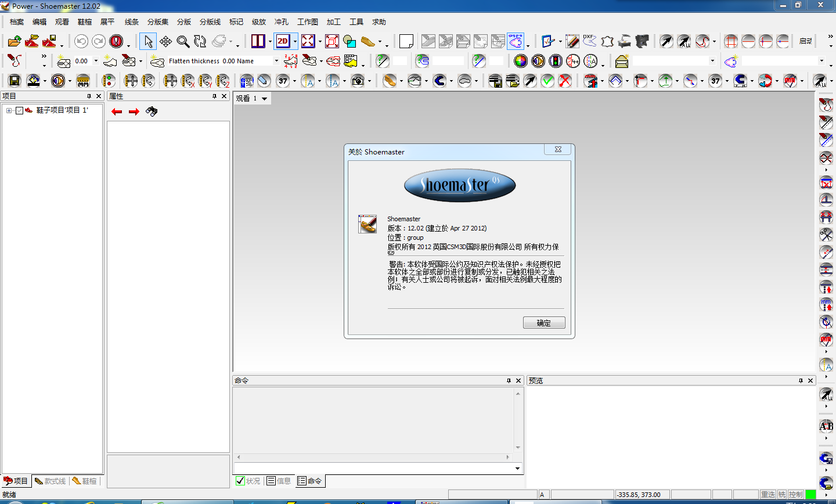The height and width of the screenshot is (504, 836).
Task: Close the 项目 project panel
Action: tap(99, 96)
